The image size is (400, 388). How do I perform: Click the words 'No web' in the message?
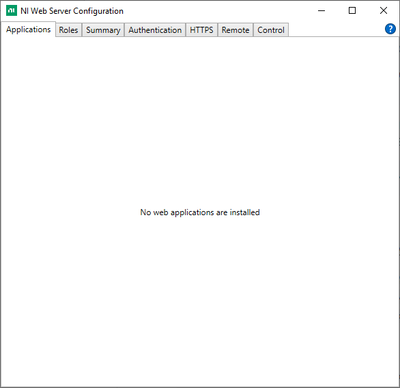(154, 212)
